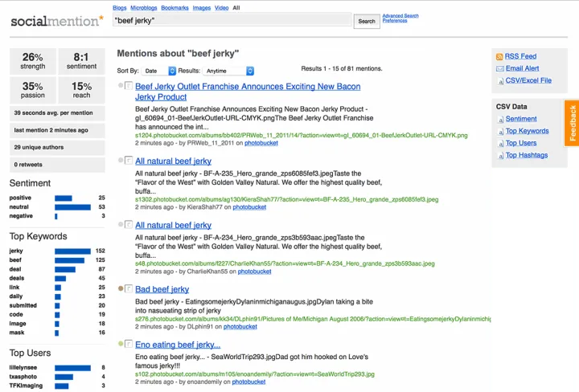Viewport: 579px width, 392px height.
Task: Click the file icon beside CSV/Excel File
Action: [499, 80]
